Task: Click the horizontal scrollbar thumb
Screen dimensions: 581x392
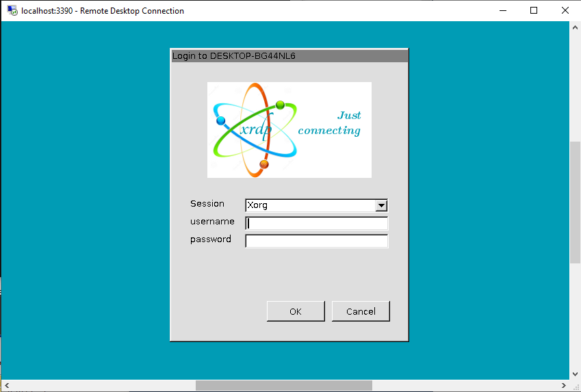Action: 284,385
